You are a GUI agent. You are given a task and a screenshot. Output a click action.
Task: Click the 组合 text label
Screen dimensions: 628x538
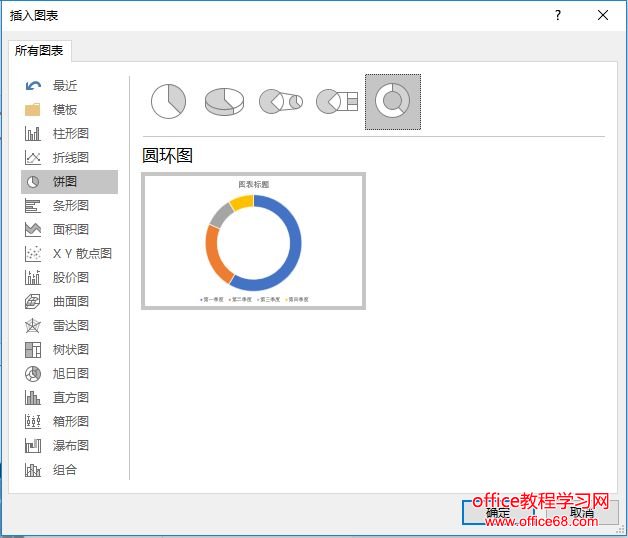click(x=65, y=469)
